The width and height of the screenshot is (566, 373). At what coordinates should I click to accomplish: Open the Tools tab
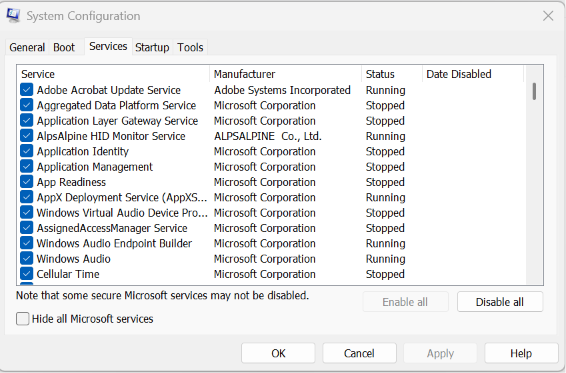point(190,47)
